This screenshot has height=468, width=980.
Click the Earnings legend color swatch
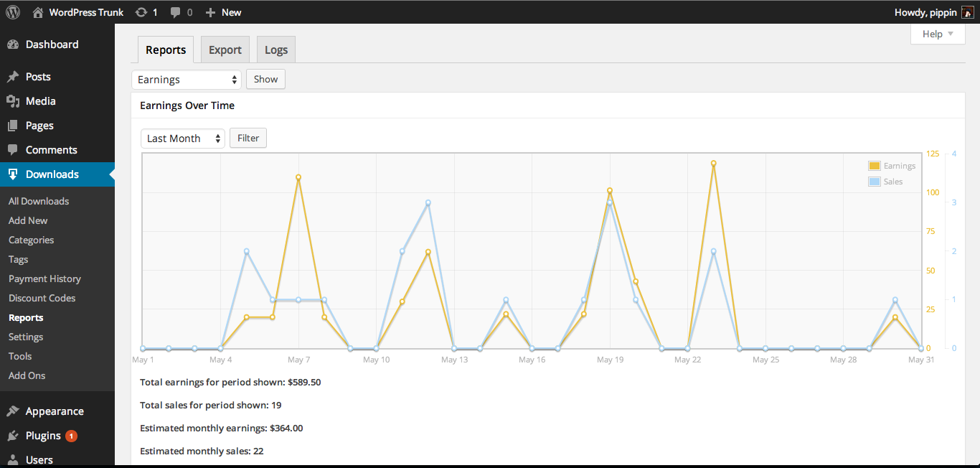click(x=875, y=166)
